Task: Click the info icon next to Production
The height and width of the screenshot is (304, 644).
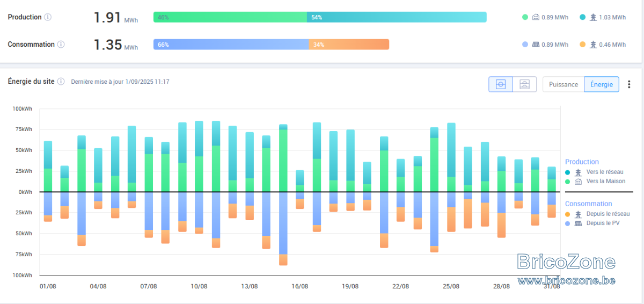Action: (x=48, y=17)
